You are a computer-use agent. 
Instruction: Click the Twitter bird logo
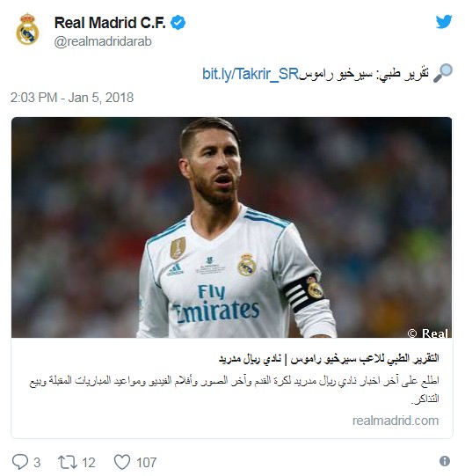(444, 21)
